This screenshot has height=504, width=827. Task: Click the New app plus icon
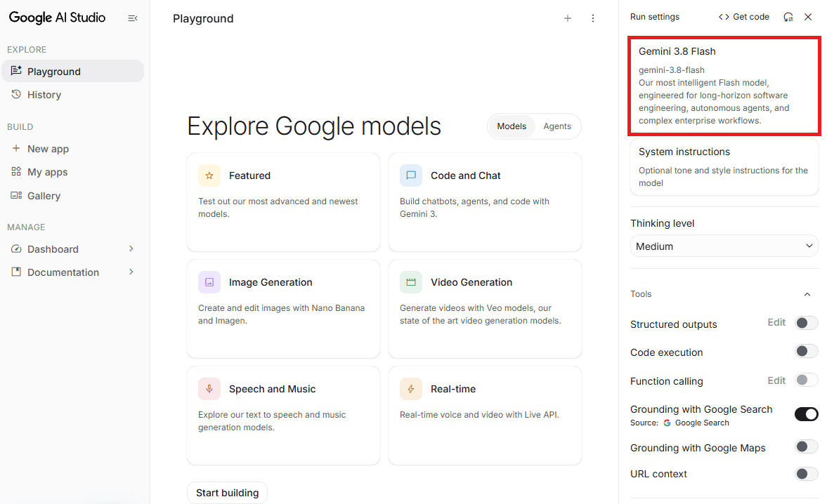(16, 149)
